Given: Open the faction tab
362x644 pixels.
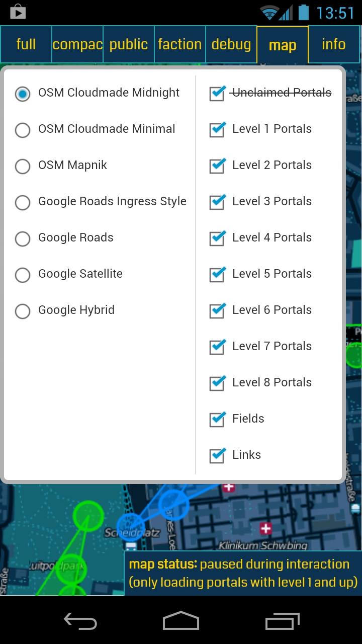Looking at the screenshot, I should (180, 44).
